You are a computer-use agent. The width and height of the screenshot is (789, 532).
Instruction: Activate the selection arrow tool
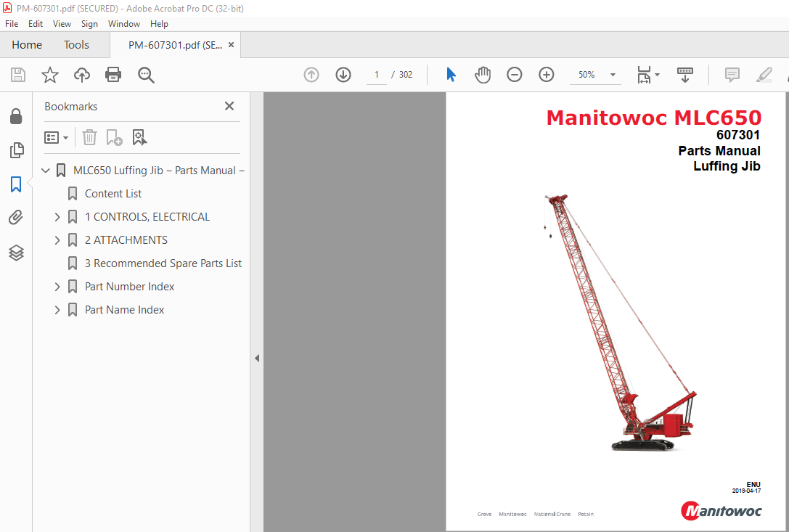(x=451, y=75)
